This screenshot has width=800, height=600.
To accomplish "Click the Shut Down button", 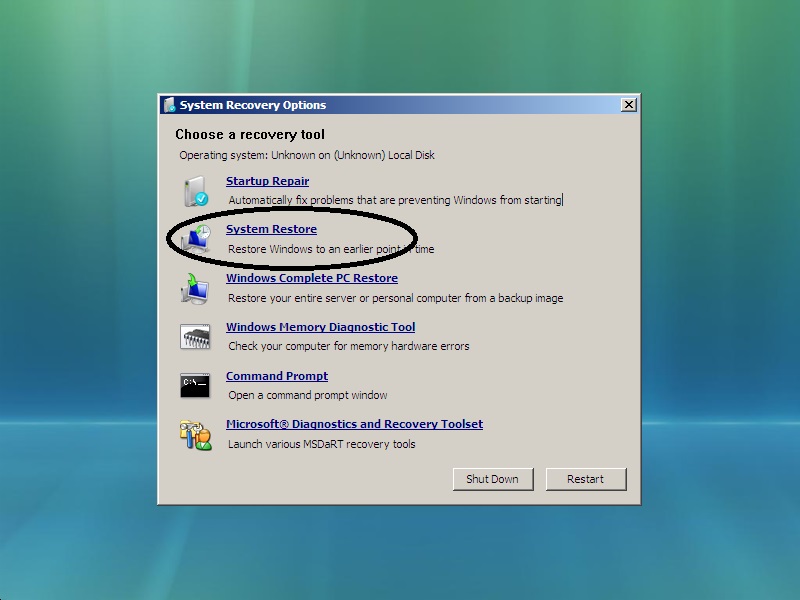I will [493, 479].
